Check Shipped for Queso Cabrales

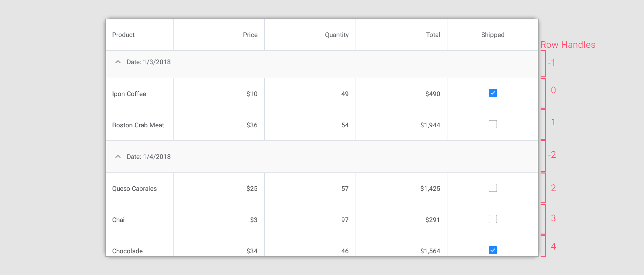(493, 188)
